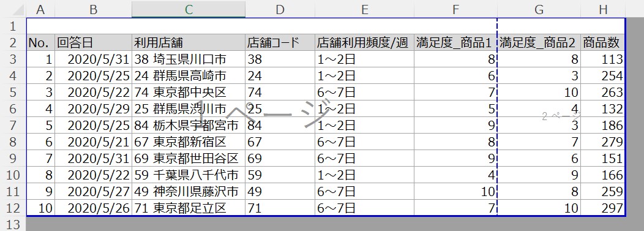The image size is (644, 231).
Task: Select 商品数 cell '166'
Action: coord(603,175)
